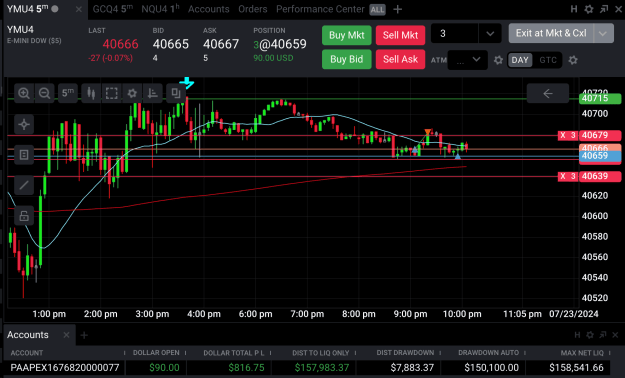
Task: Pop out the Accounts panel
Action: (x=603, y=335)
